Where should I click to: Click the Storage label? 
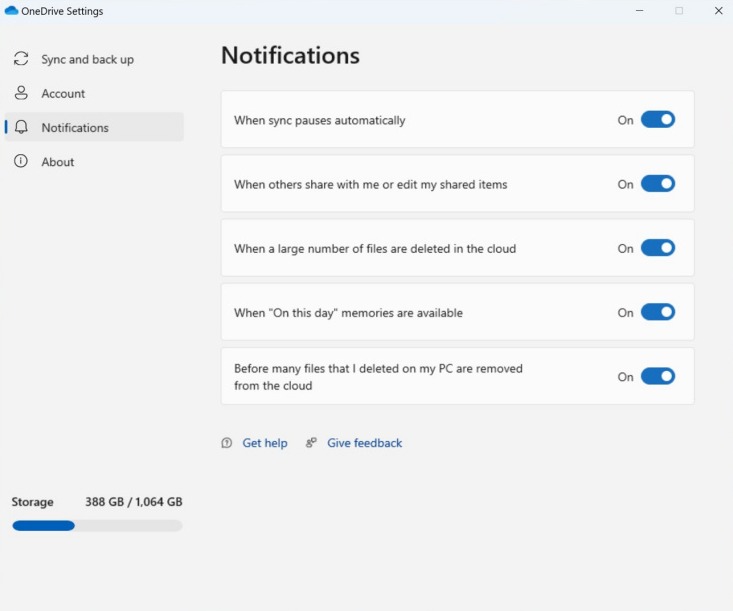click(x=32, y=502)
